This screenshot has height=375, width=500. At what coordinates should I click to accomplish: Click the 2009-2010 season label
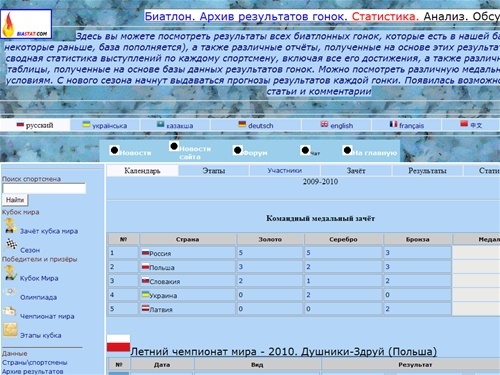pos(320,182)
